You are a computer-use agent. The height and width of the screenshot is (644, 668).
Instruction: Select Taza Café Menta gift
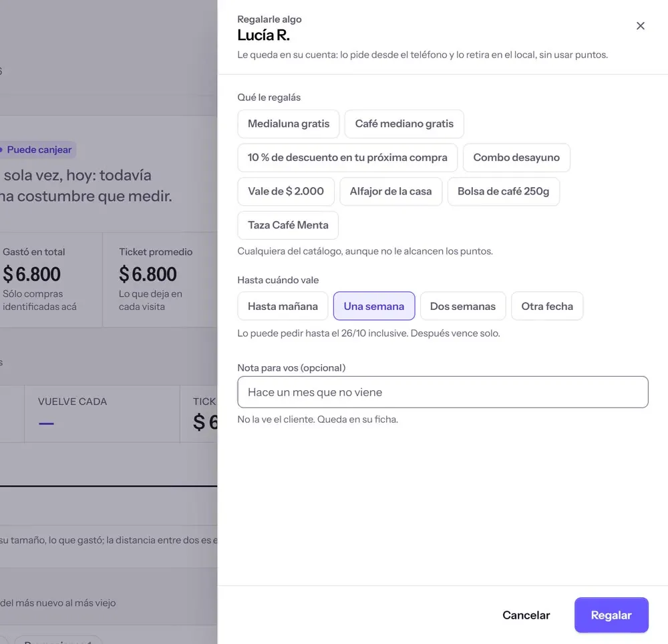288,225
